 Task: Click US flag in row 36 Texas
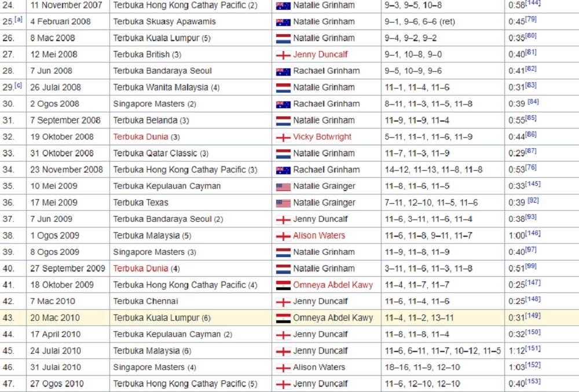pyautogui.click(x=283, y=203)
